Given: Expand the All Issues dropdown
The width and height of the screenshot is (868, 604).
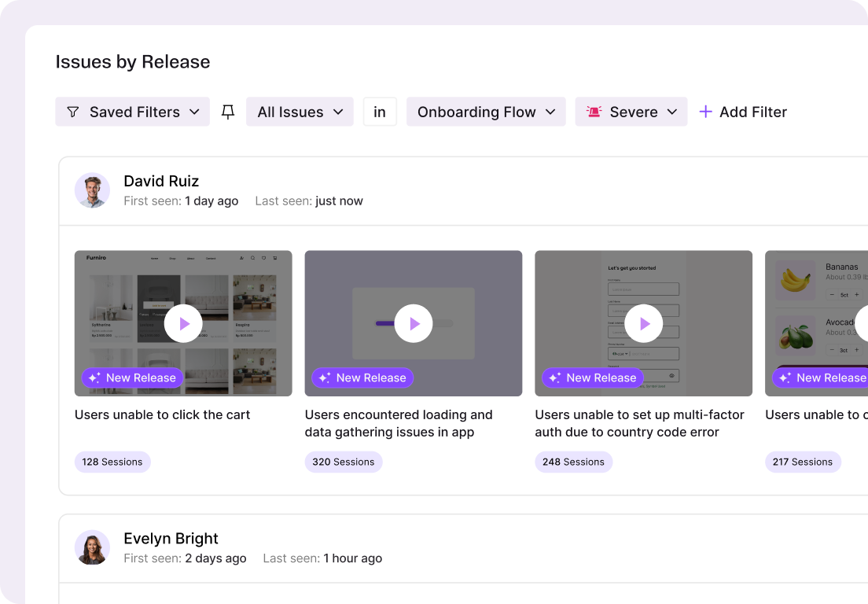Looking at the screenshot, I should point(300,112).
